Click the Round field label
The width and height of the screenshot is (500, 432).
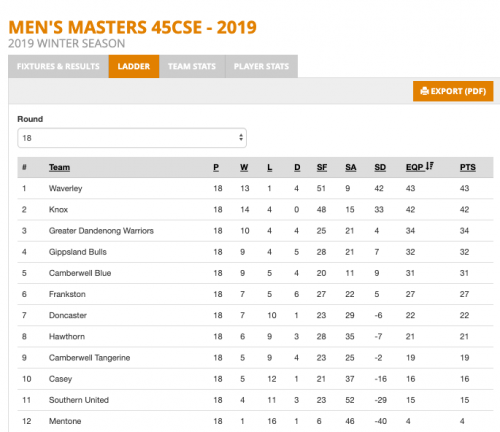point(30,119)
